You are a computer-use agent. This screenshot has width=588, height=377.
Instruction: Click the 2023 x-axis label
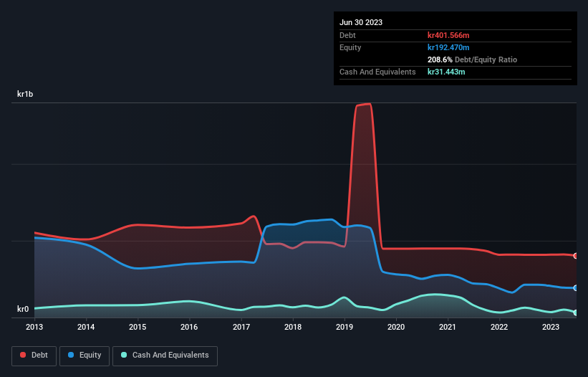click(551, 327)
